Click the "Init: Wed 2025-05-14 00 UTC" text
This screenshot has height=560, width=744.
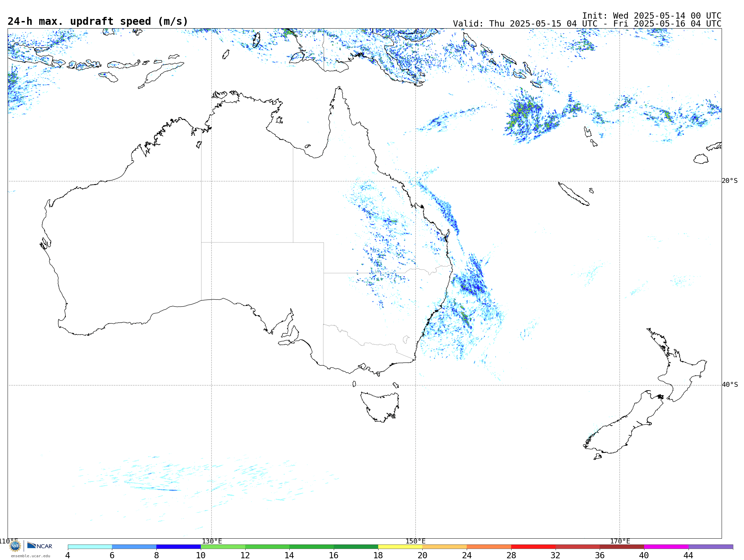(x=652, y=16)
